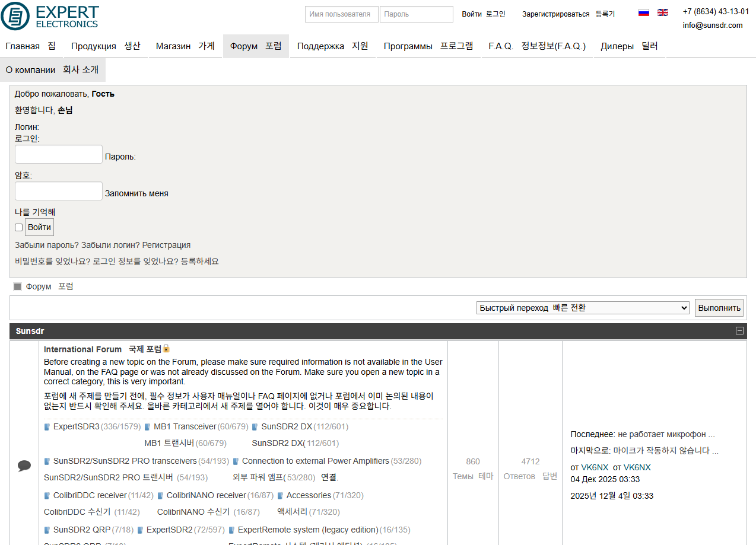Open the Продукция menu item
This screenshot has height=545, width=756.
coord(106,46)
